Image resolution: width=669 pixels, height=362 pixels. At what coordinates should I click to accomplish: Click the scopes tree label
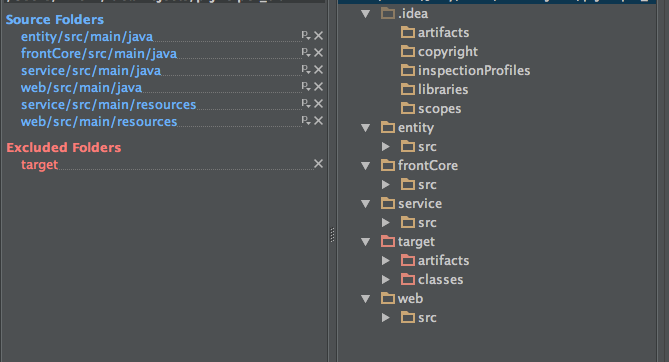[439, 109]
